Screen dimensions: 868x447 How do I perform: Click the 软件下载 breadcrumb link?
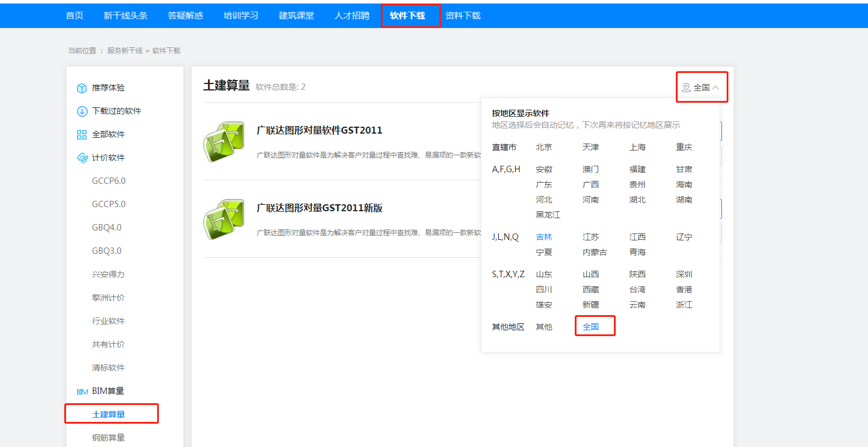(x=166, y=51)
